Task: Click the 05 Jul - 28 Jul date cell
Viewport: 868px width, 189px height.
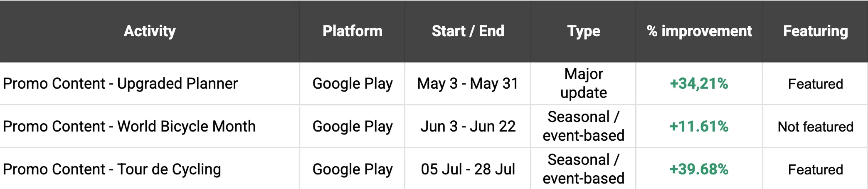Action: pyautogui.click(x=468, y=169)
